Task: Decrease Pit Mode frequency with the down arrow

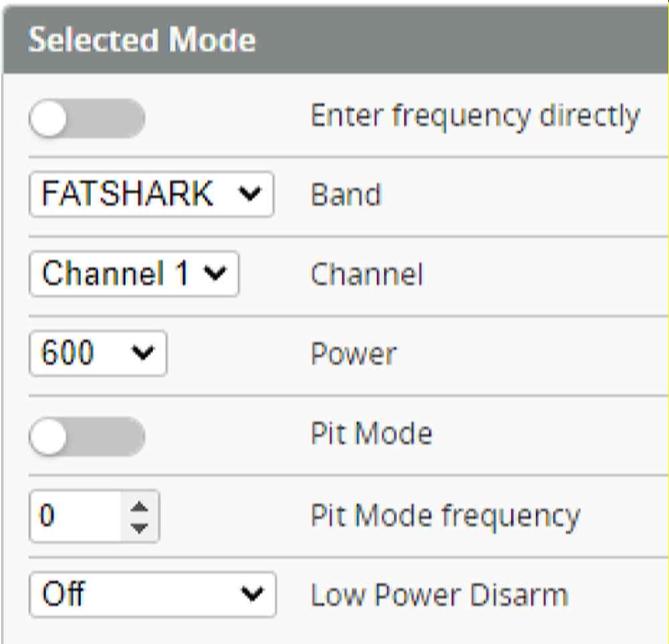Action: [140, 528]
